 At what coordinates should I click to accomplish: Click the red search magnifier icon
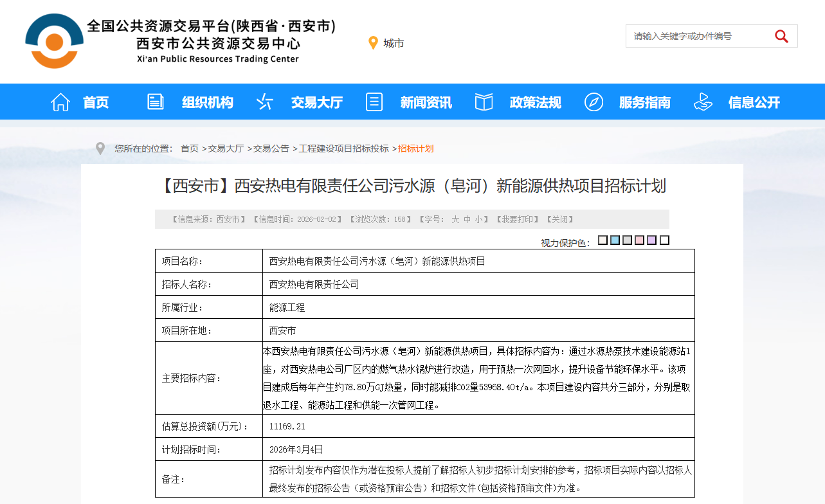(781, 37)
